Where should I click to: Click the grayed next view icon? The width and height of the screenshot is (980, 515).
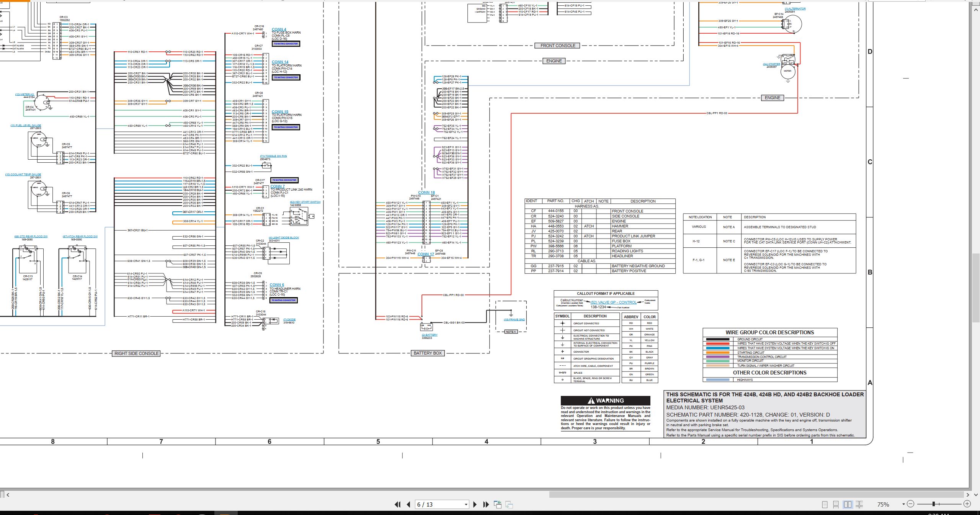click(509, 505)
